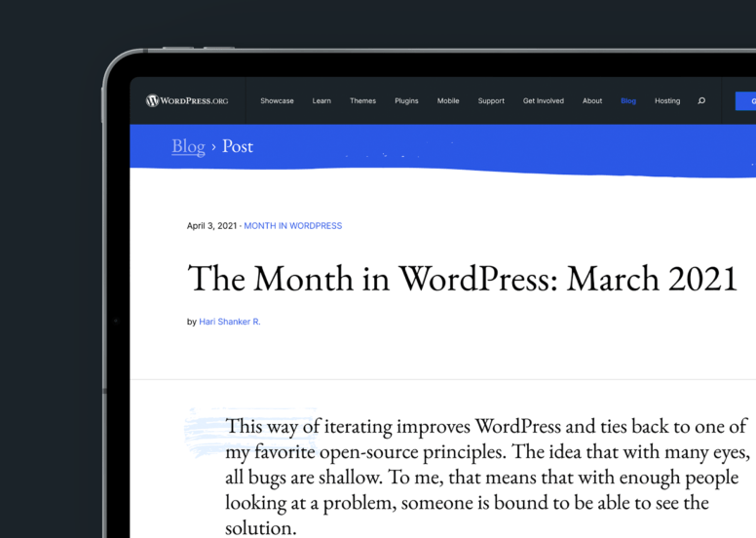Follow the Blog breadcrumb link

point(189,146)
